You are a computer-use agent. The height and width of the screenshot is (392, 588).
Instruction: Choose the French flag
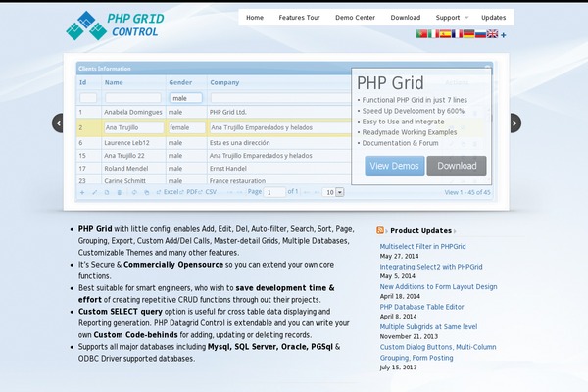click(457, 34)
